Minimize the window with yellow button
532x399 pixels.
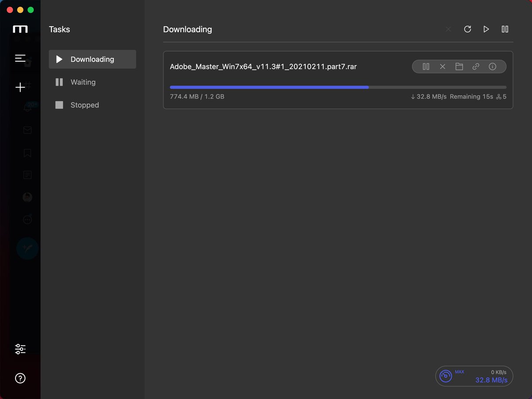(x=20, y=10)
